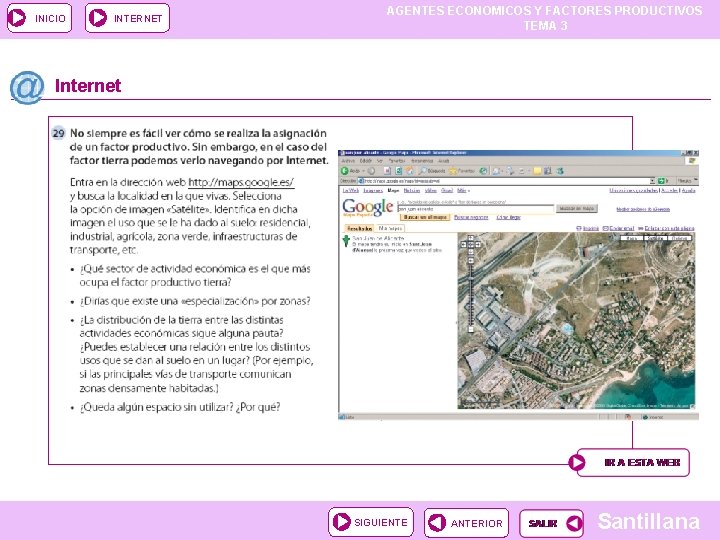Click the blue @ Internet icon
The image size is (720, 540).
tap(27, 87)
